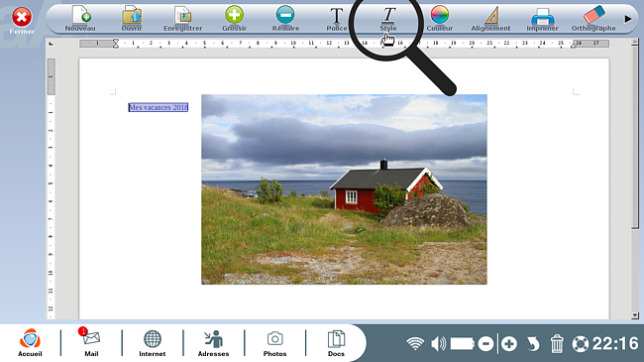Click the right indent marker on the ruler

[574, 45]
